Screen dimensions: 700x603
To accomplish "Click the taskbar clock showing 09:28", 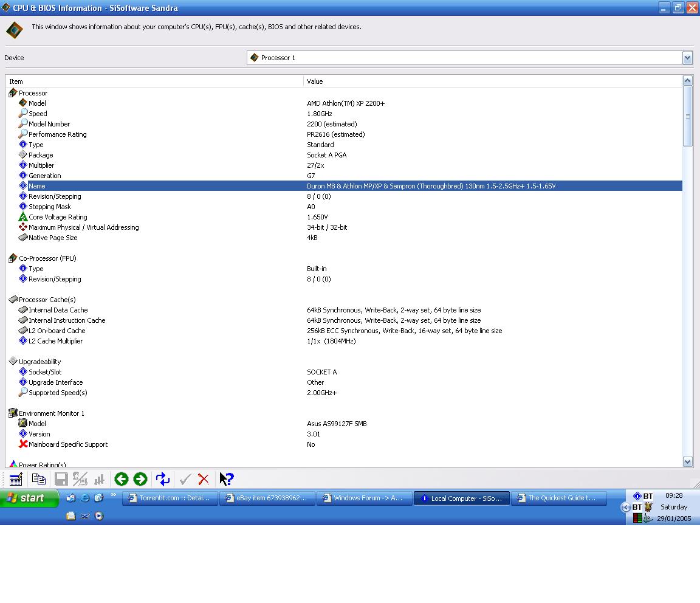I will point(674,495).
